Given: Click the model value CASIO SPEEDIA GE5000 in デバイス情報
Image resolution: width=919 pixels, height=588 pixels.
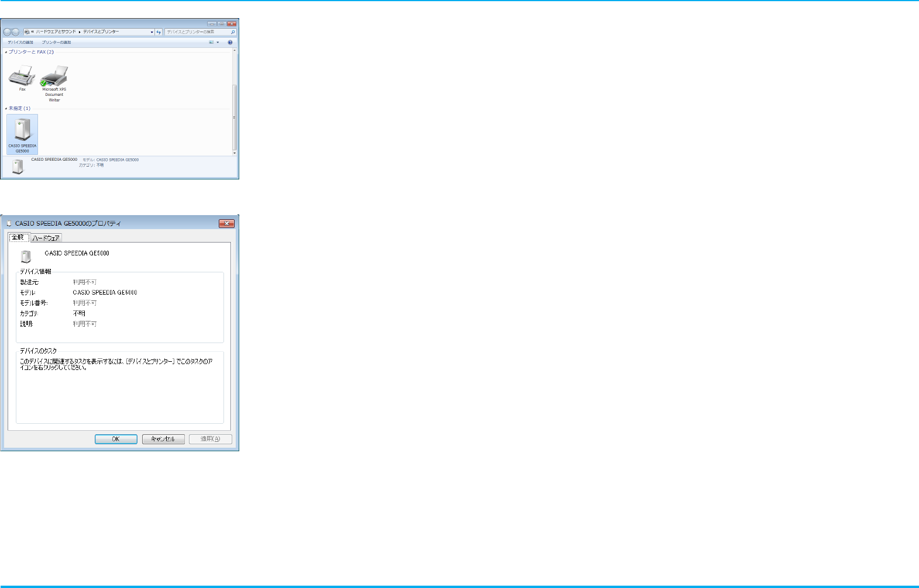Looking at the screenshot, I should [105, 293].
